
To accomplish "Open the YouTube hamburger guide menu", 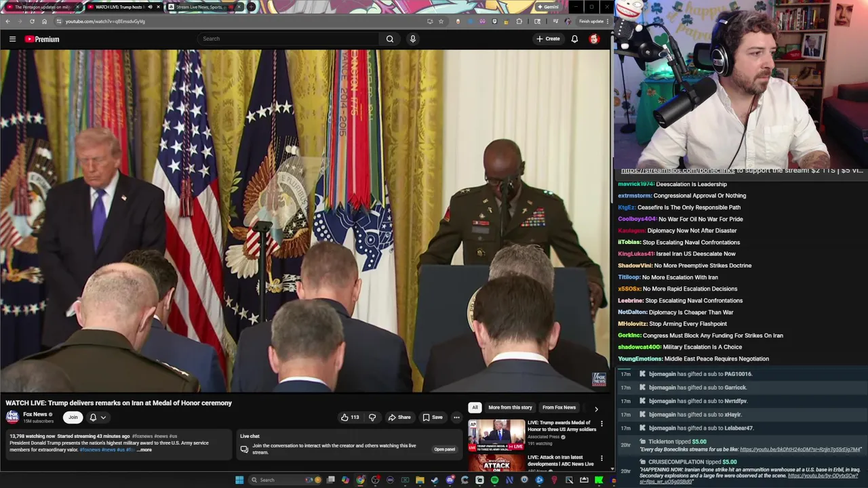I will click(12, 39).
